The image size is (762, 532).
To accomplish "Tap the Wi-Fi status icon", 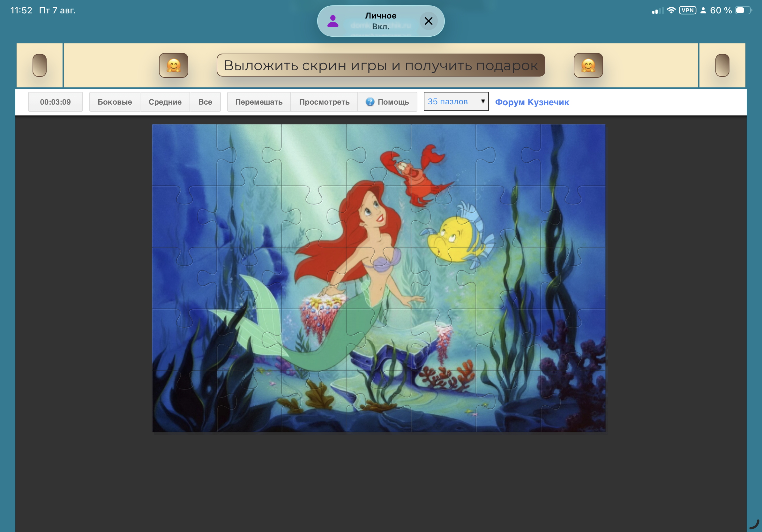I will click(x=671, y=10).
